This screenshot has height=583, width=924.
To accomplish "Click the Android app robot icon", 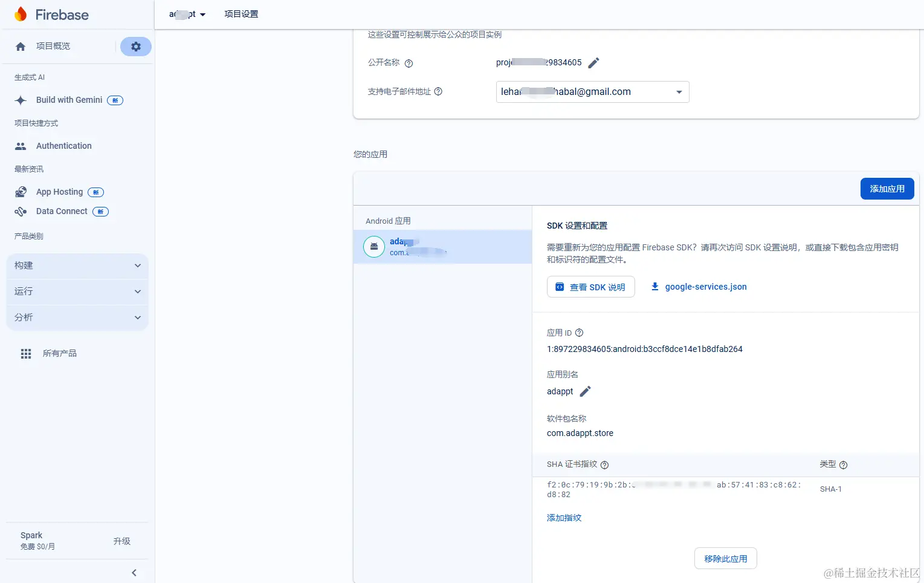I will click(374, 246).
